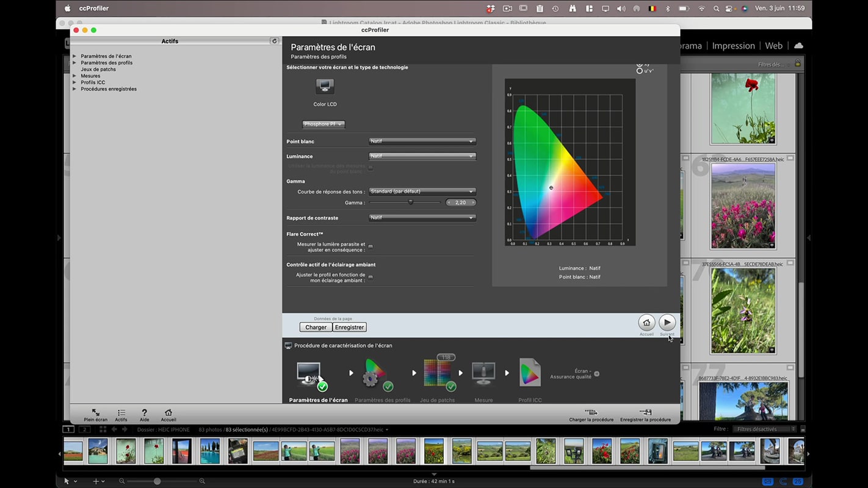Go to the round Accueil home button
This screenshot has height=488, width=868.
[x=646, y=323]
